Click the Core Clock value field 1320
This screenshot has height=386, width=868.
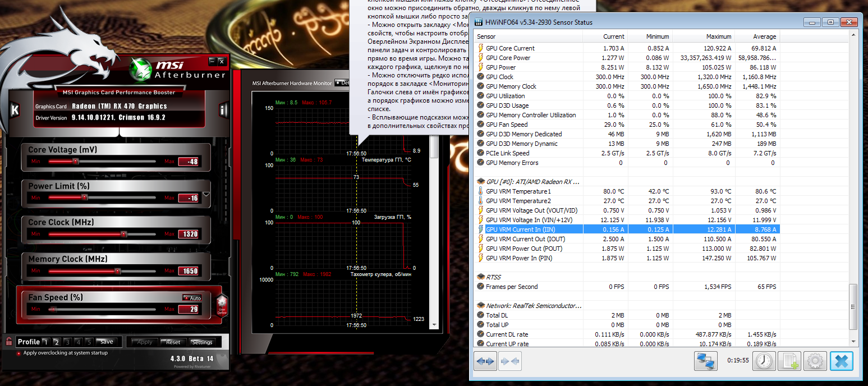click(x=190, y=235)
